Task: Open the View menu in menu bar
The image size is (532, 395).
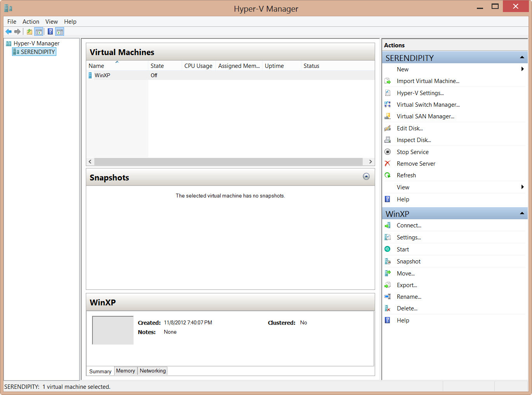Action: [52, 22]
